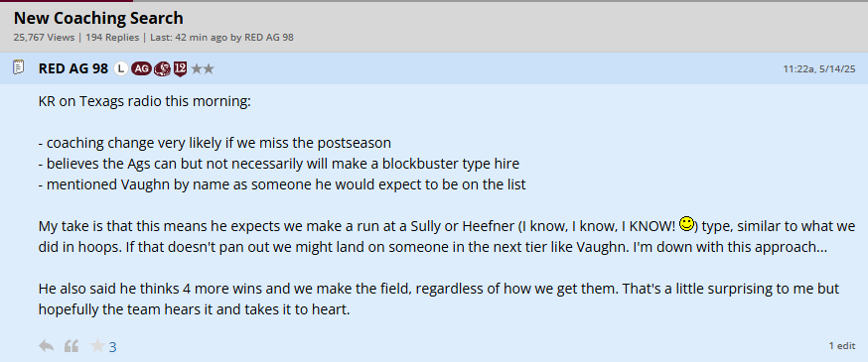The height and width of the screenshot is (362, 868).
Task: Open RED AG 98's profile from post header
Action: click(73, 68)
